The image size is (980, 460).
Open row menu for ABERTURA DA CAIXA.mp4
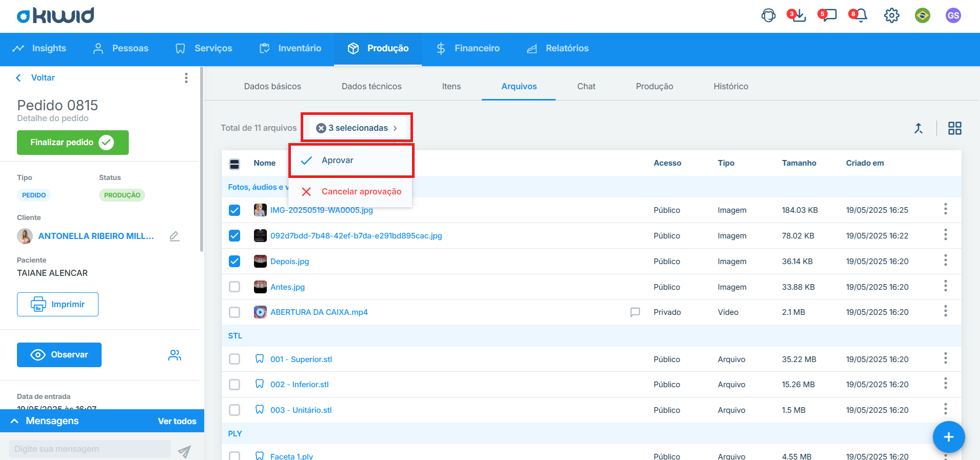pyautogui.click(x=945, y=311)
